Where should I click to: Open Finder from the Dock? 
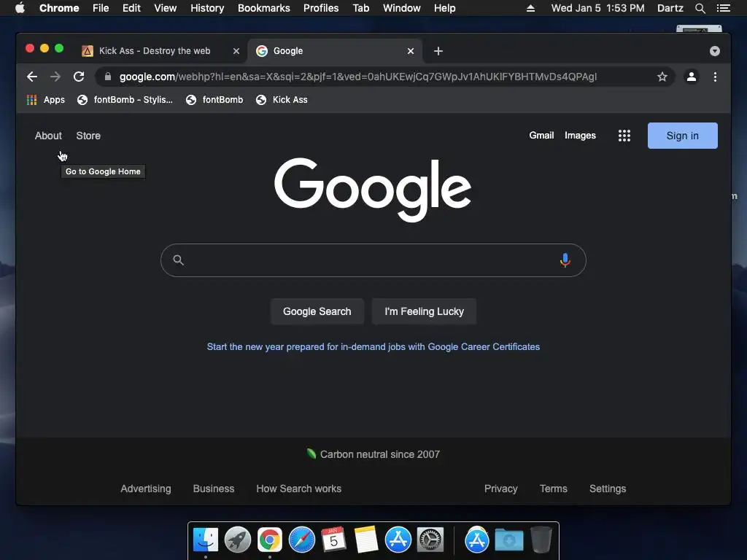point(206,540)
